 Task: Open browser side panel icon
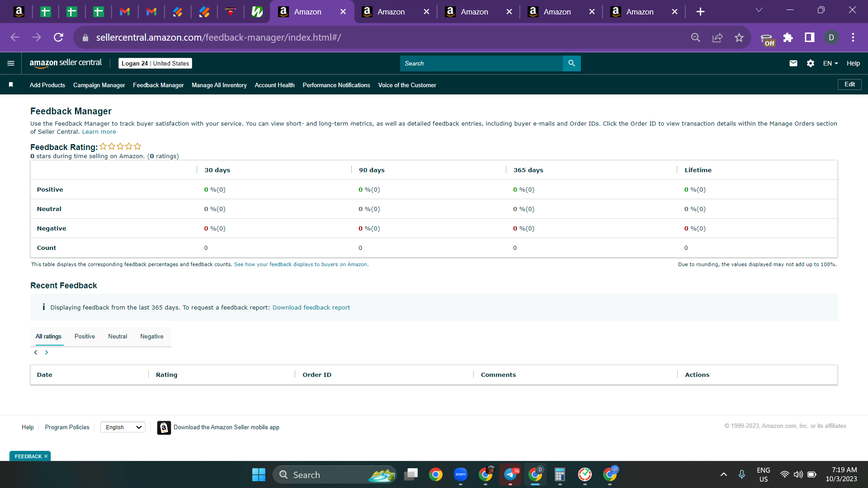pyautogui.click(x=810, y=38)
